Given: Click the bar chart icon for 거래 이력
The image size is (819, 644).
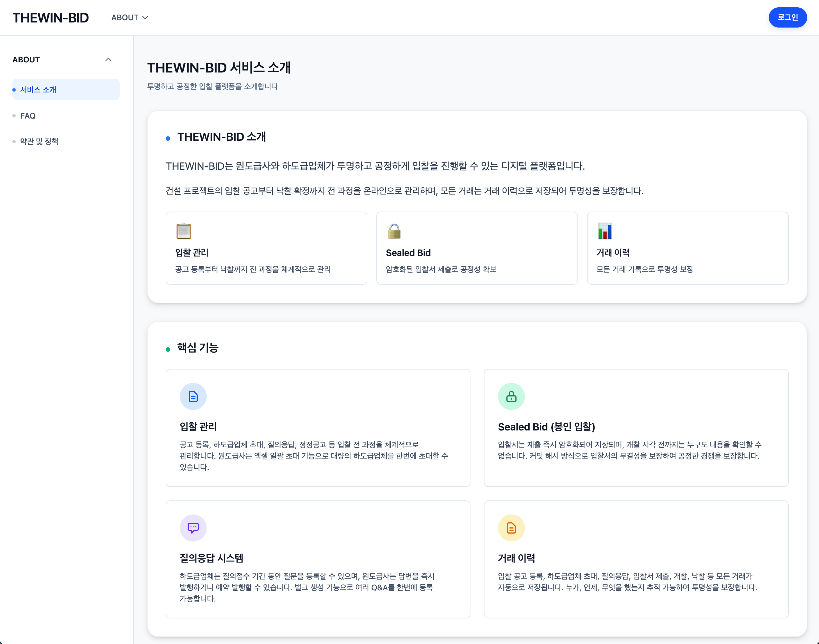Looking at the screenshot, I should point(604,231).
